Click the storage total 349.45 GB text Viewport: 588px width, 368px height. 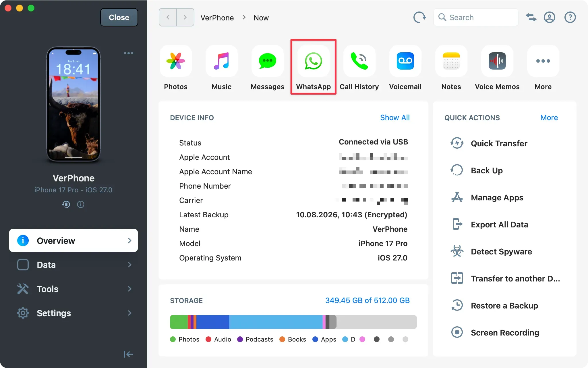(367, 300)
